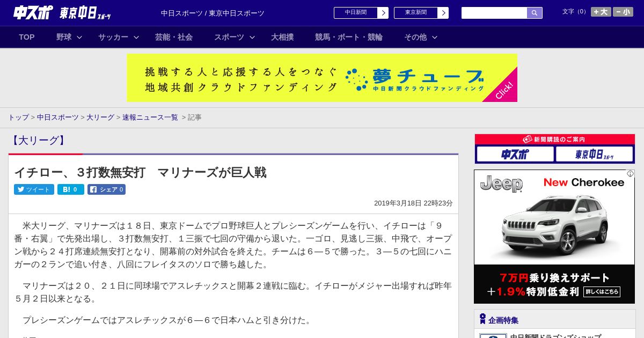The width and height of the screenshot is (644, 338).
Task: Open the スポーツ navigation menu
Action: coord(229,37)
